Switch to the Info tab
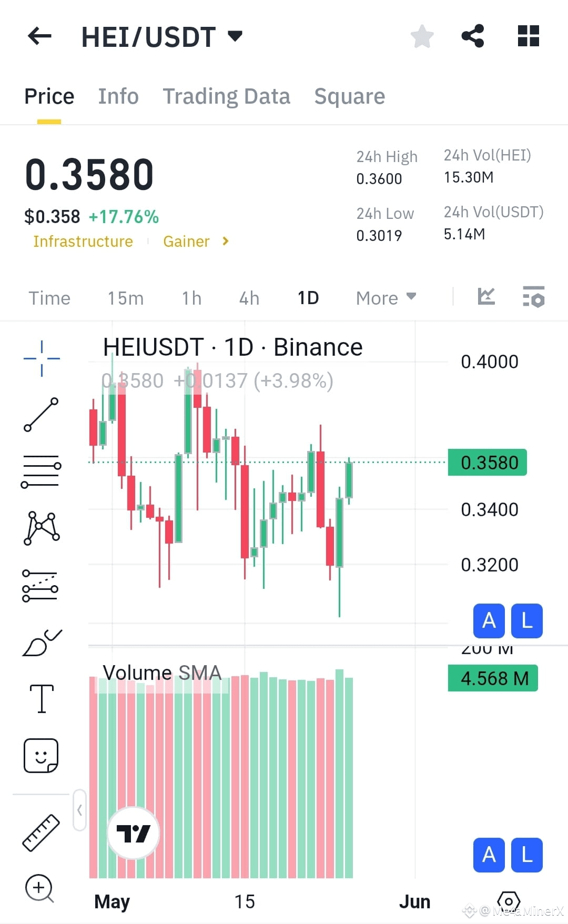The height and width of the screenshot is (924, 568). pyautogui.click(x=118, y=97)
